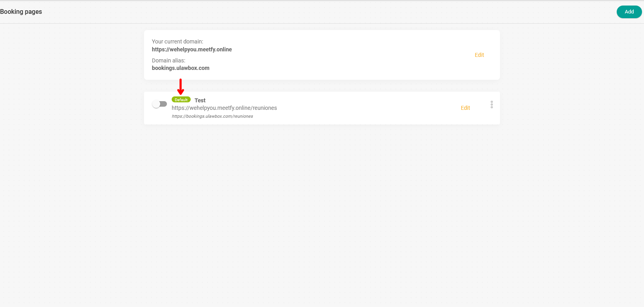
Task: Select the Test booking page title
Action: pos(200,100)
